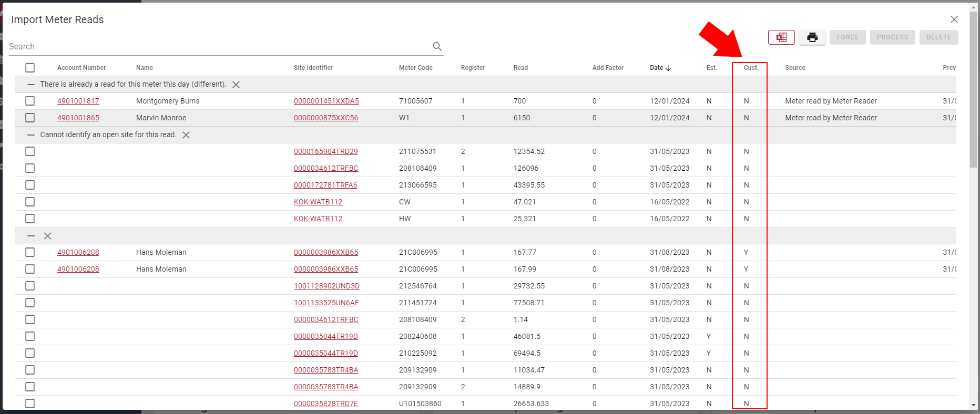
Task: Remove the 'Cannot identify an open site' group
Action: point(186,135)
